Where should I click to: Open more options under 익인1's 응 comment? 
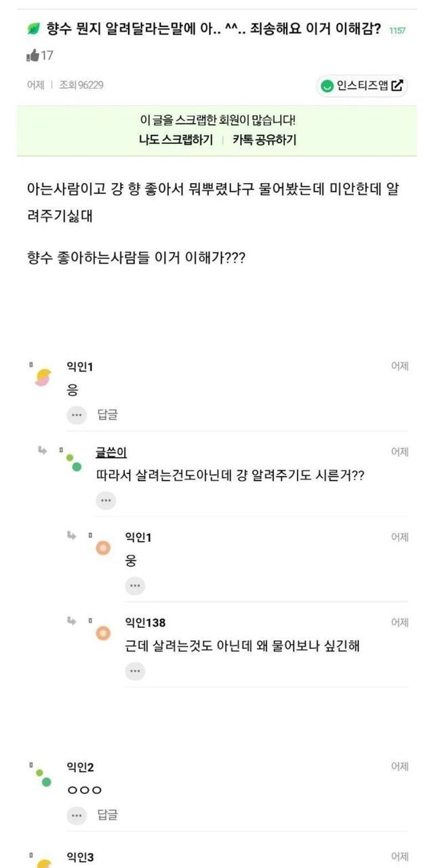point(76,415)
